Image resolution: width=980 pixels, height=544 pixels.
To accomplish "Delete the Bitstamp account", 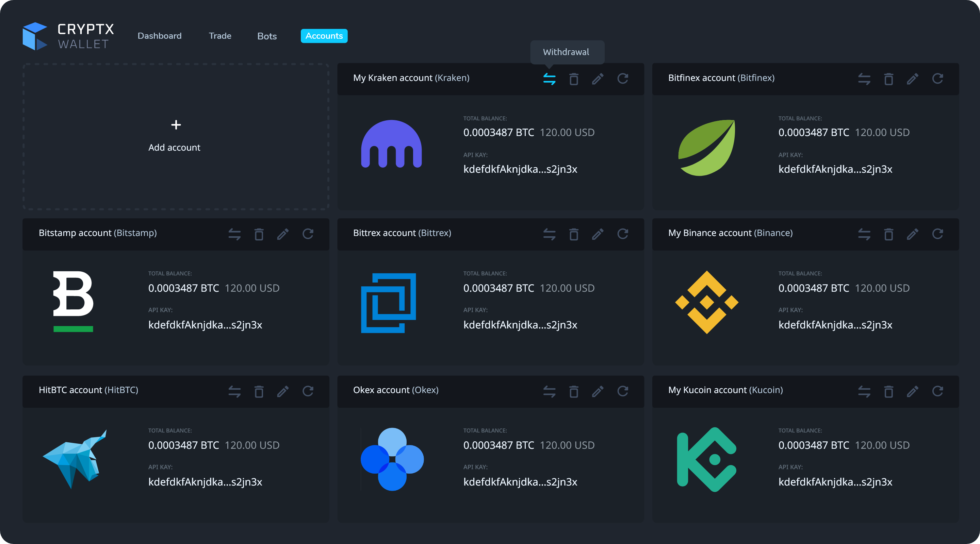I will pos(259,234).
